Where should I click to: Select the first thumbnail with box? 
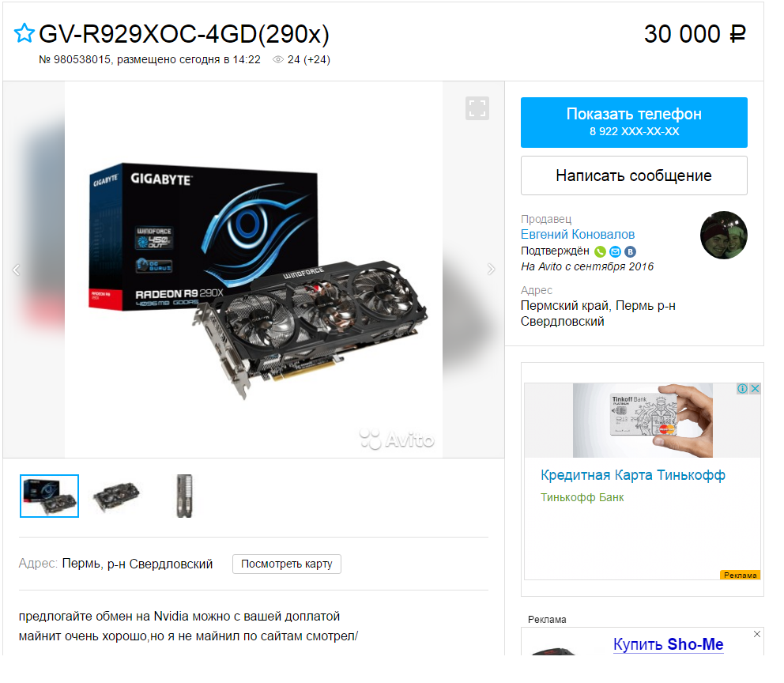pos(50,496)
